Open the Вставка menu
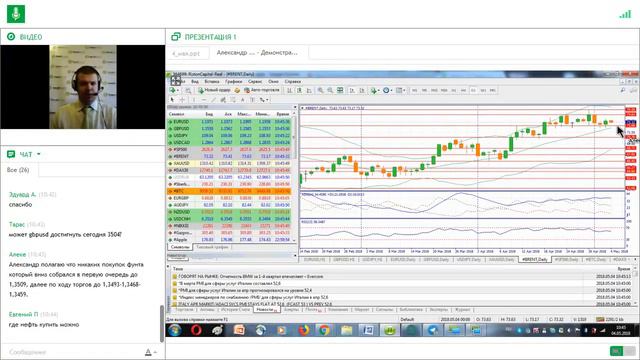 pos(212,82)
